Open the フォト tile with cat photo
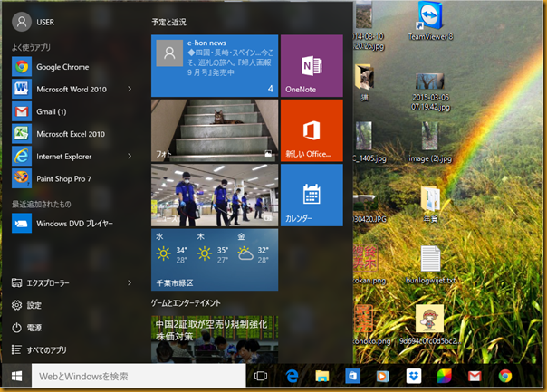The image size is (547, 392). (x=215, y=130)
